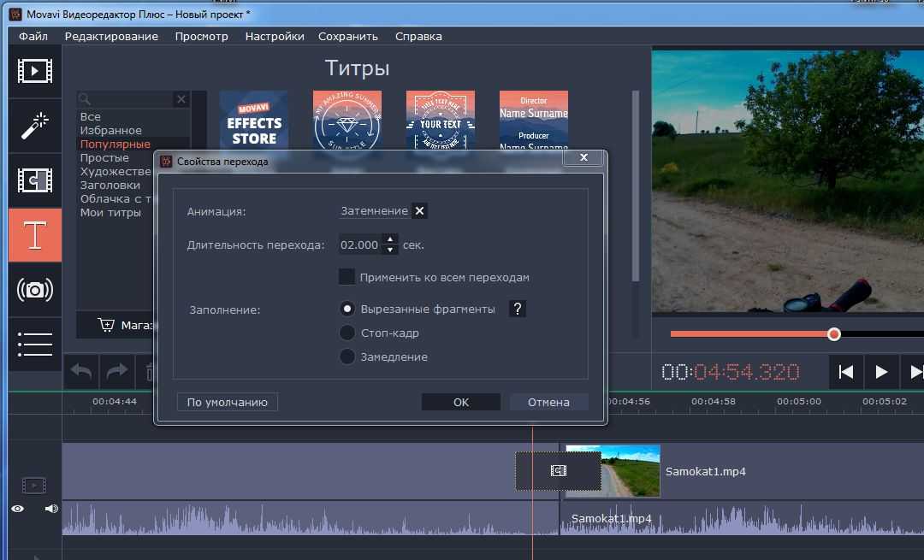This screenshot has height=560, width=924.
Task: Click the Titles 'T' sidebar icon
Action: click(x=34, y=235)
